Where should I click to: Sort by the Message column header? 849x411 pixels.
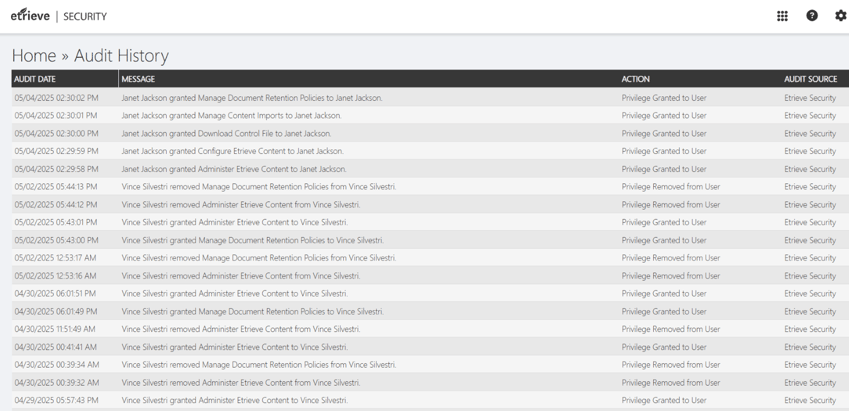(x=138, y=79)
